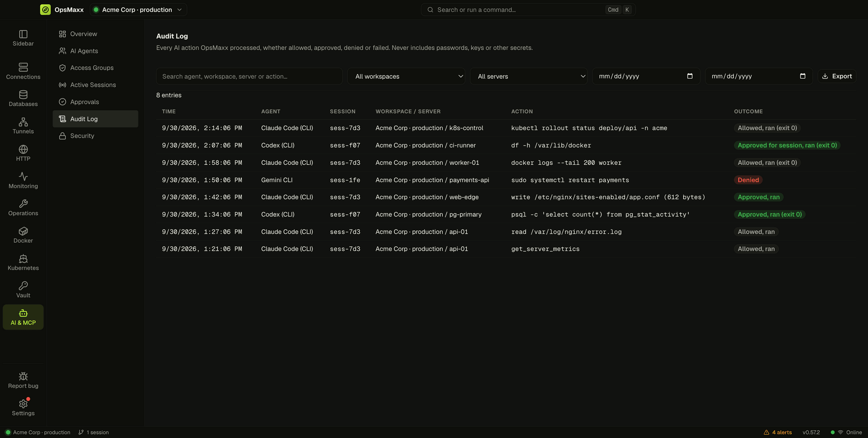Click the kubectl rollout status action cell
Image resolution: width=868 pixels, height=438 pixels.
coord(589,128)
